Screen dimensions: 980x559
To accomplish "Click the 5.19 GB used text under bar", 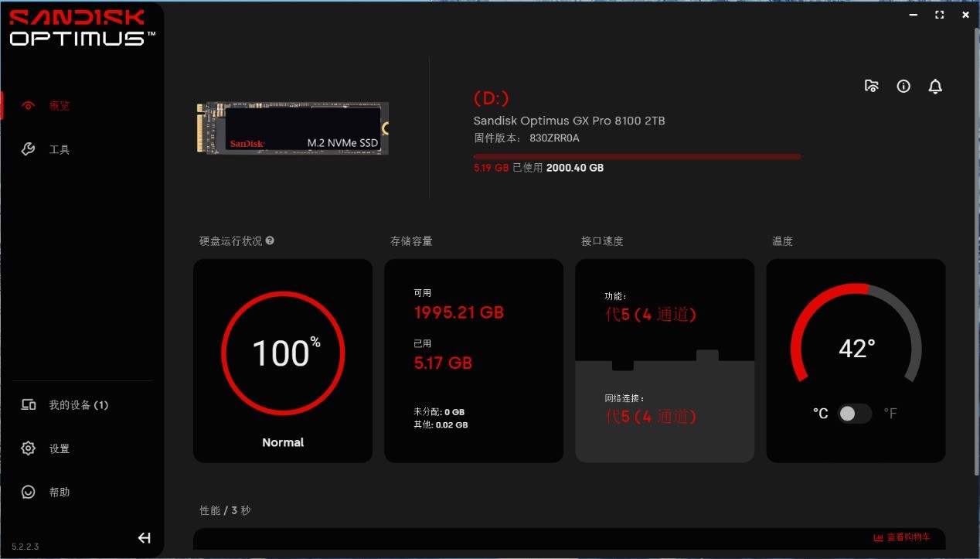I will [x=492, y=168].
